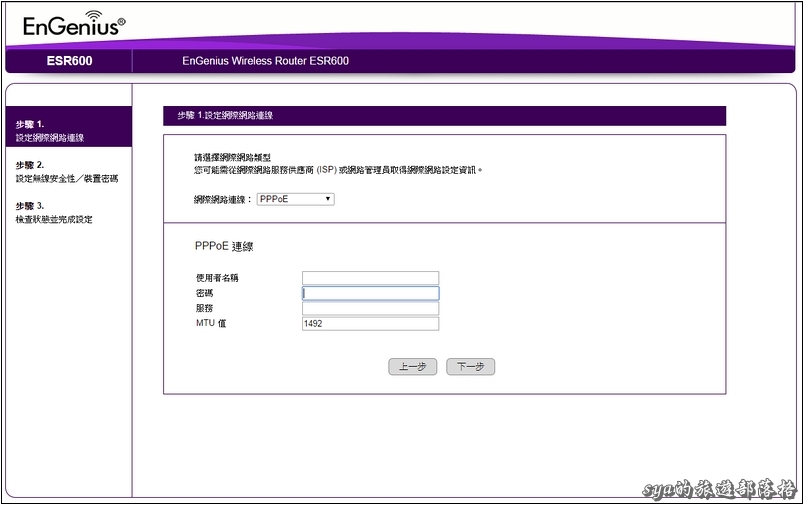Click the EnGenius Wireless Router ESR600 title
The image size is (804, 505).
pyautogui.click(x=265, y=61)
